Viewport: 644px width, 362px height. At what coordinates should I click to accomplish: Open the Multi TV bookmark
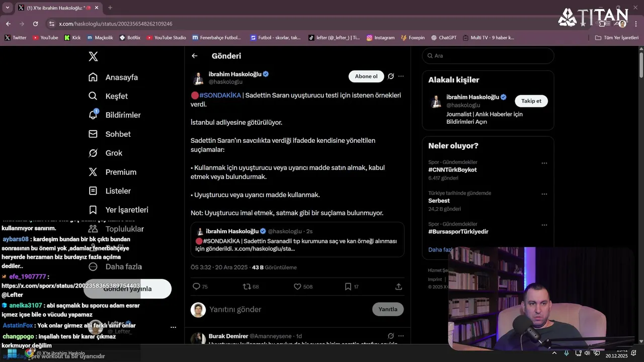(x=489, y=38)
